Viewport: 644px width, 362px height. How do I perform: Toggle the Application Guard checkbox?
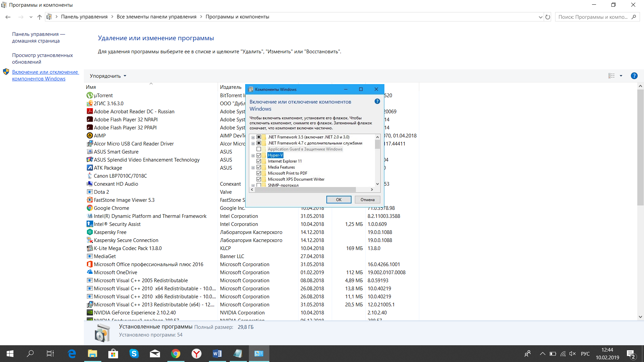point(259,149)
